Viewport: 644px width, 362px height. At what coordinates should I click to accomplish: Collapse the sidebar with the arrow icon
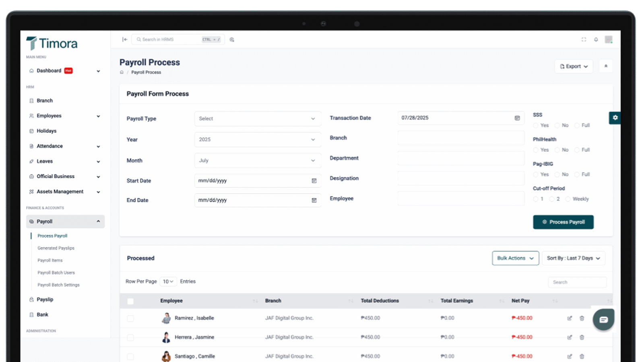tap(125, 39)
